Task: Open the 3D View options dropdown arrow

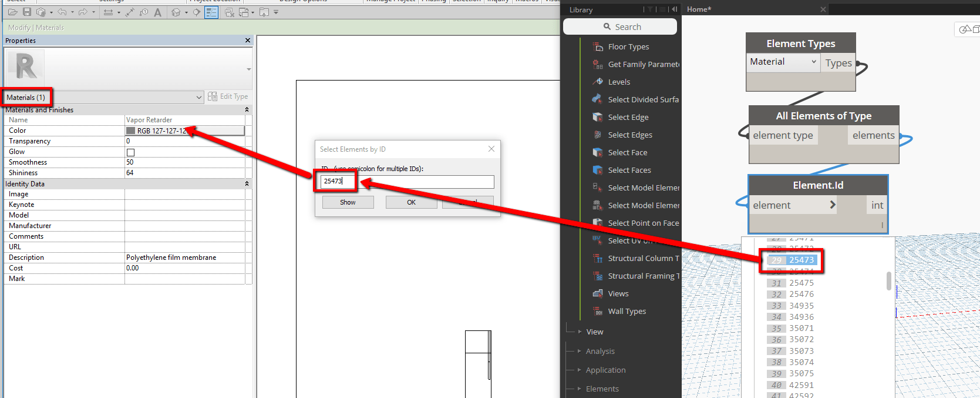Action: pos(186,12)
